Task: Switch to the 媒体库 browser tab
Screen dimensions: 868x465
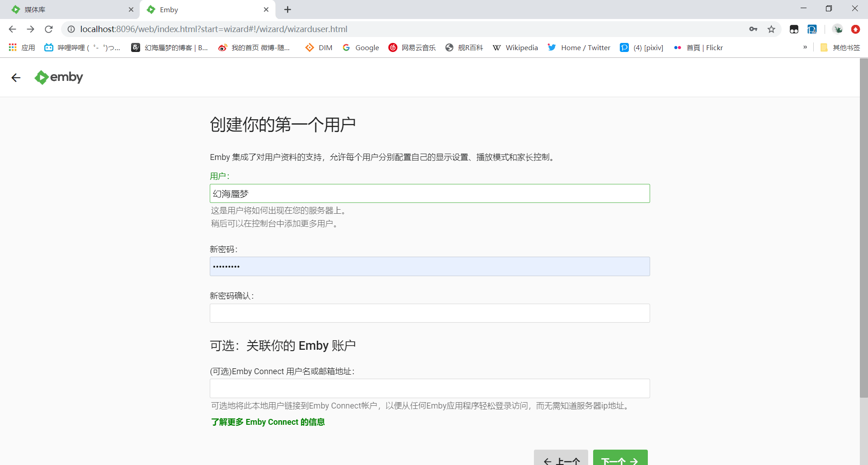Action: (x=70, y=9)
